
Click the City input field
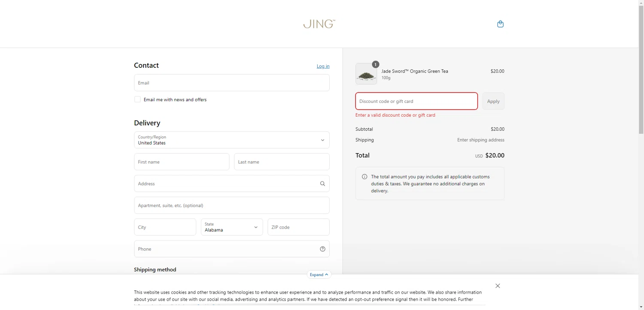[165, 227]
